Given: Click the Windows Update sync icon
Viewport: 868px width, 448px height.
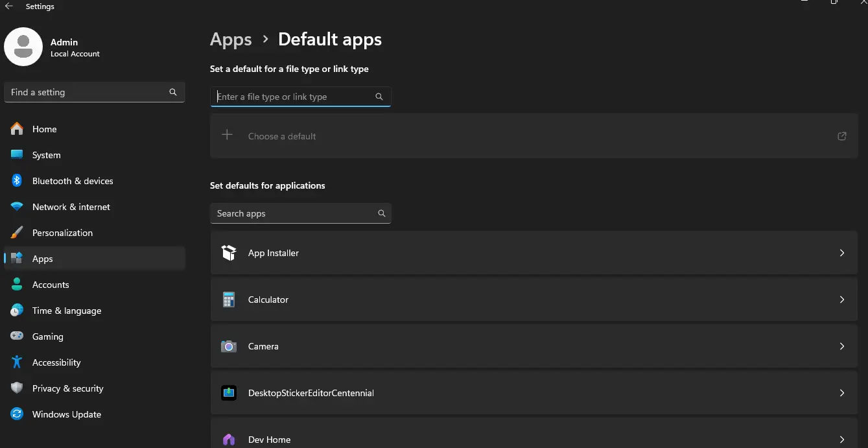Looking at the screenshot, I should (x=17, y=414).
